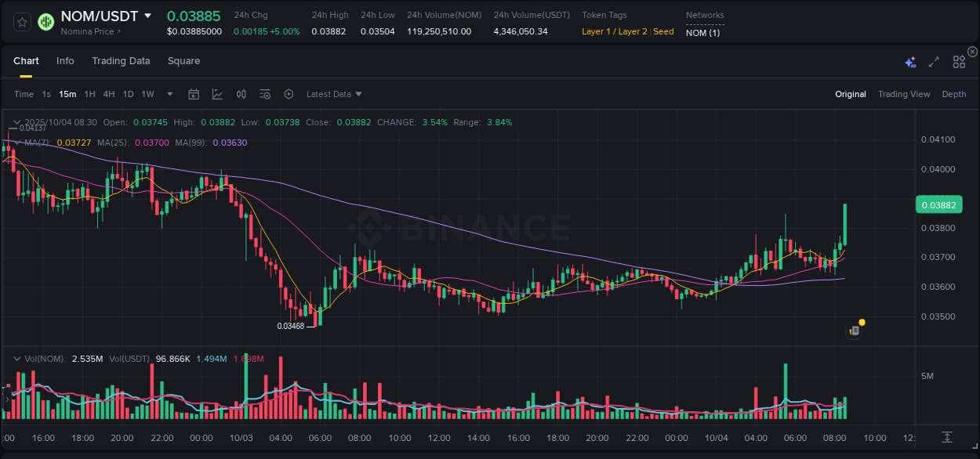Select the 1H timeframe
The width and height of the screenshot is (980, 459).
(90, 94)
